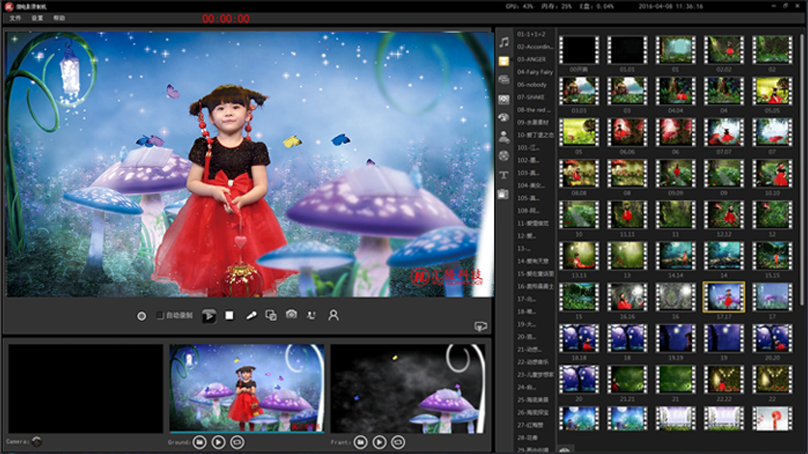Open the 设置 menu
808x454 pixels.
click(x=37, y=18)
